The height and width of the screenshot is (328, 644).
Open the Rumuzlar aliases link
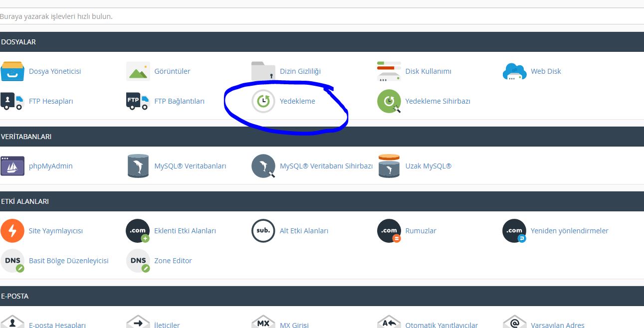pos(421,231)
